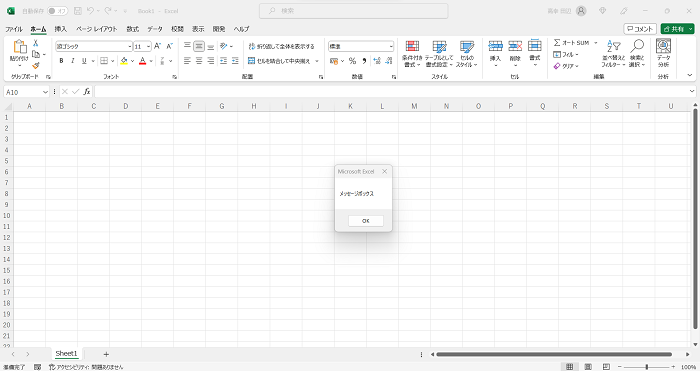
Task: Switch to the Data (データ) tab
Action: [x=155, y=29]
